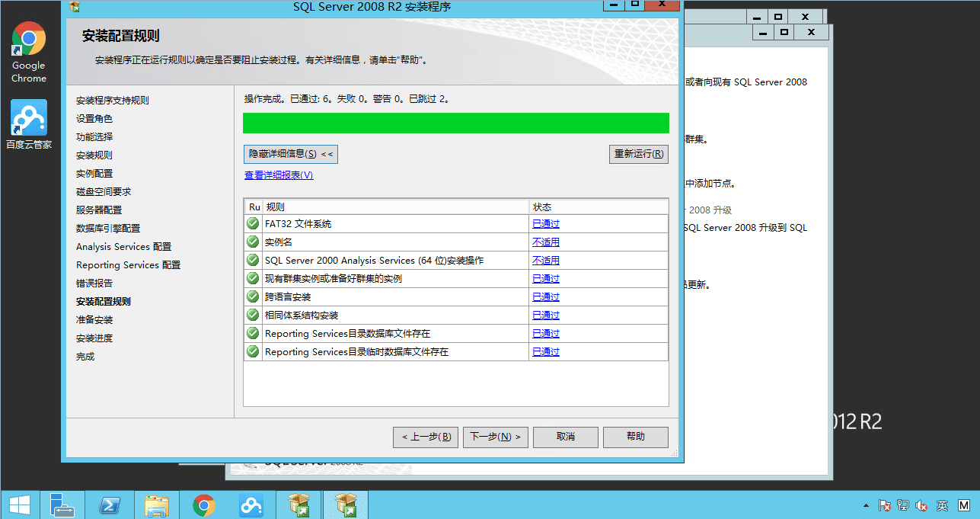Image resolution: width=980 pixels, height=519 pixels.
Task: Open Windows PowerShell from the taskbar
Action: tap(110, 505)
